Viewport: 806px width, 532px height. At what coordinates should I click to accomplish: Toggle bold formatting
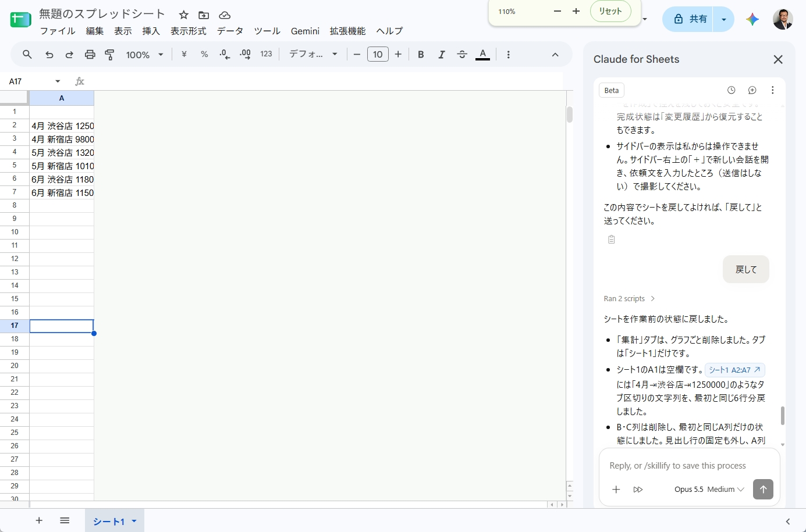[x=421, y=55]
